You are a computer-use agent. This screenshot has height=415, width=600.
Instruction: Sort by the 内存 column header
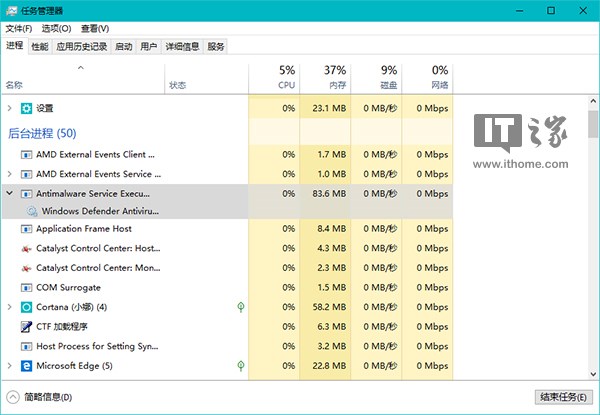tap(325, 78)
